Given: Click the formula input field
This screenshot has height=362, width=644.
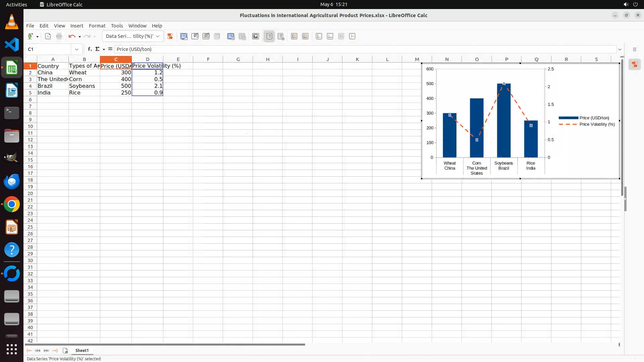Looking at the screenshot, I should click(335, 49).
